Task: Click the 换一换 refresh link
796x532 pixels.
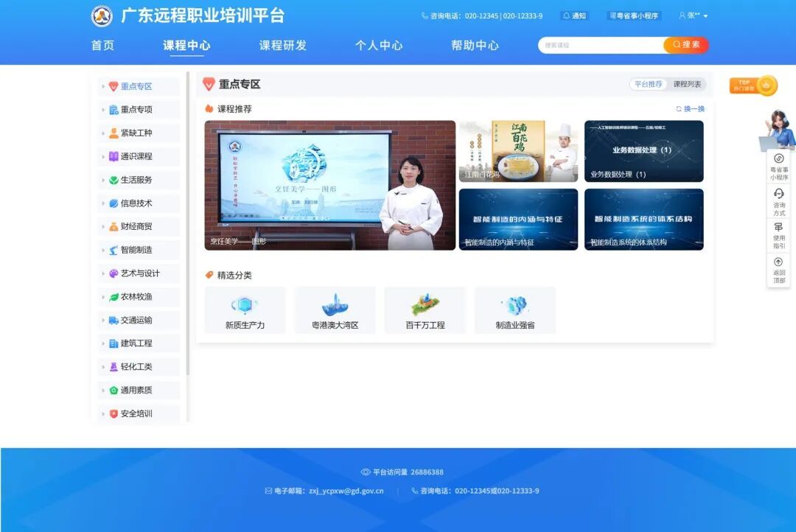Action: point(690,109)
